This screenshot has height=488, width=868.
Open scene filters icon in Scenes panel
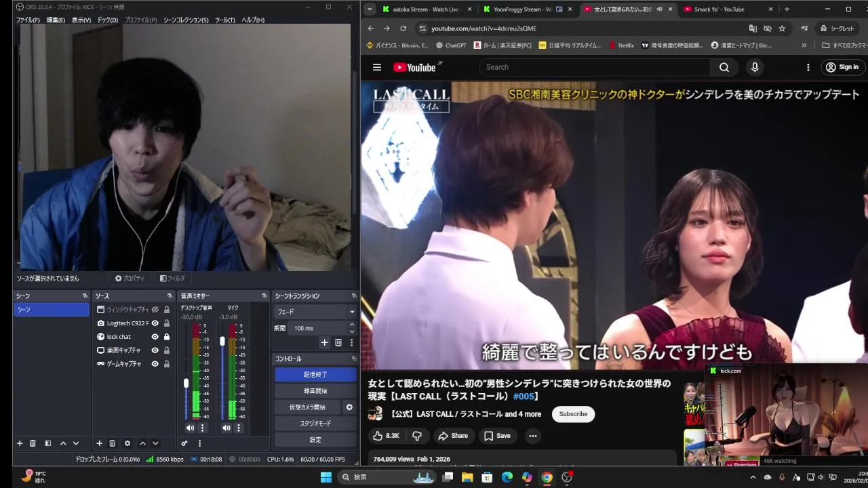click(47, 443)
